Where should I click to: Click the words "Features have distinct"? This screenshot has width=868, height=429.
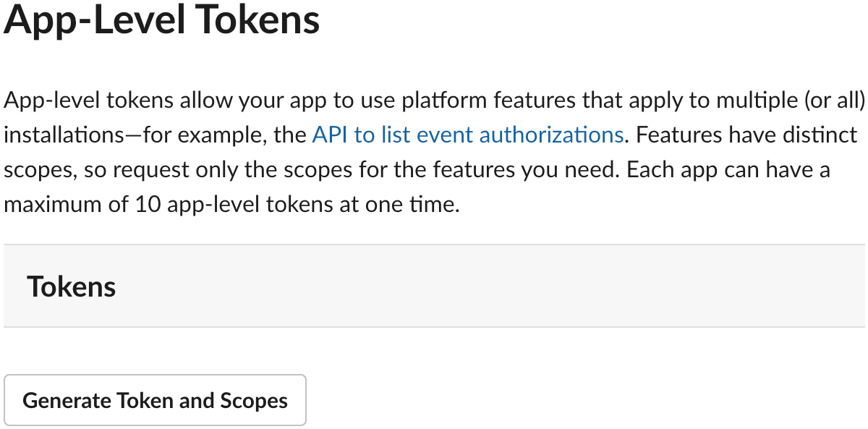click(746, 135)
